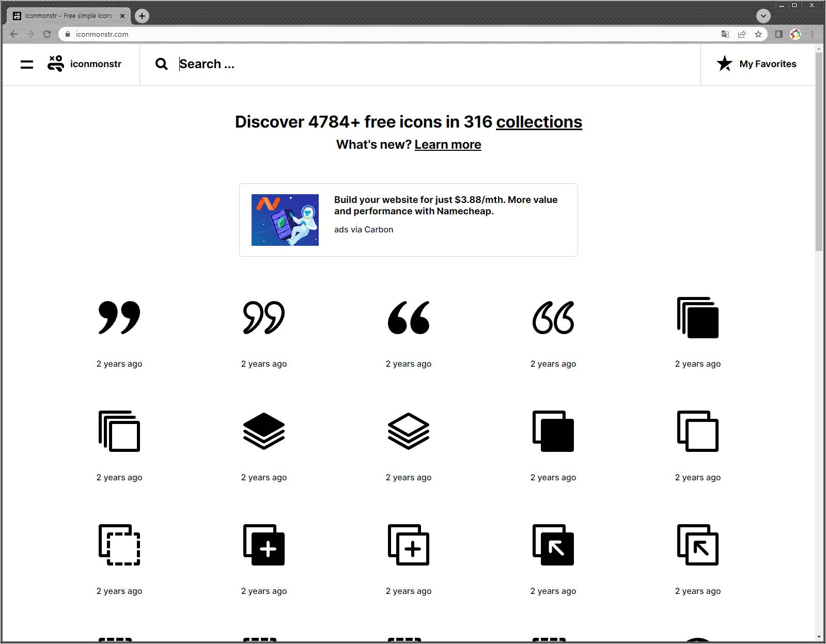
Task: Select the solid closing quote icon
Action: click(x=119, y=318)
